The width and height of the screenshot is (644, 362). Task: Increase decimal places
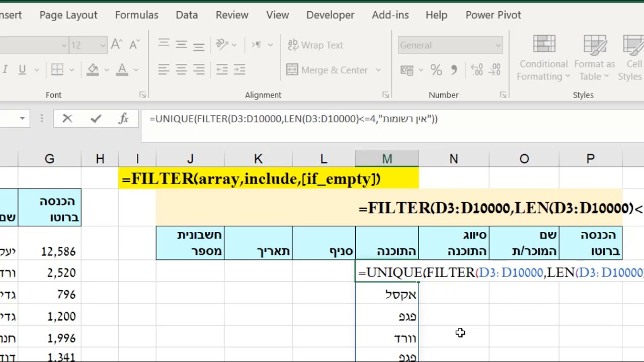coord(476,70)
